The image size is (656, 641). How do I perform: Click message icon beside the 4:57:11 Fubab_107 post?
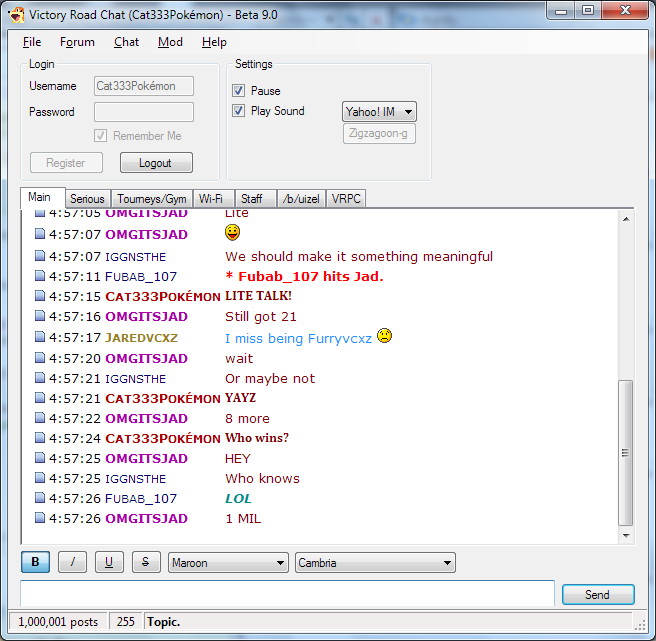coord(40,276)
